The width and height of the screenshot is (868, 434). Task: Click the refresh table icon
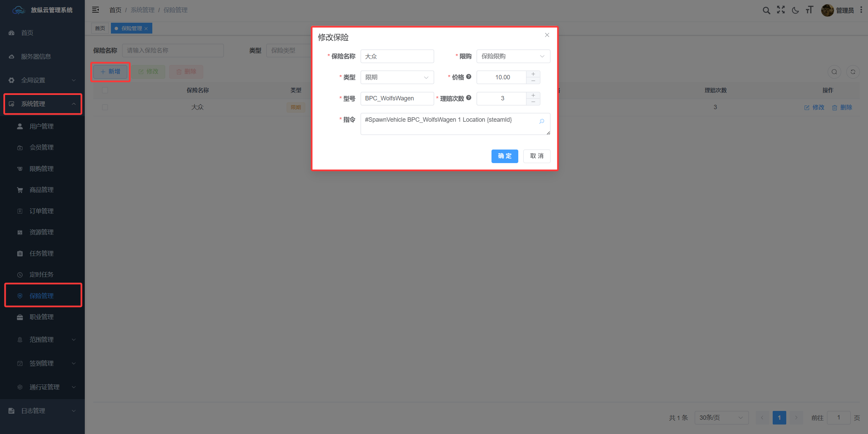853,72
